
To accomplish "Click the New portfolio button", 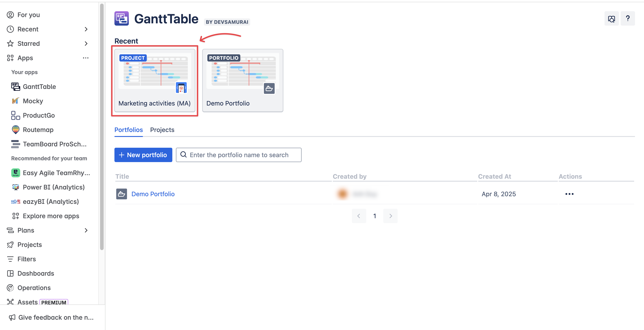I will (143, 155).
